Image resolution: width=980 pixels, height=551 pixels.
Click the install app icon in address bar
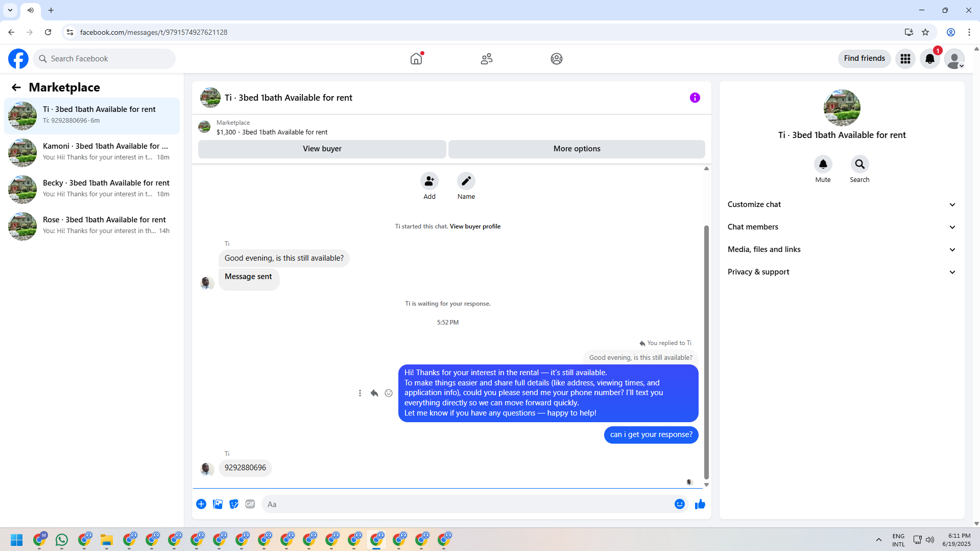pos(909,32)
